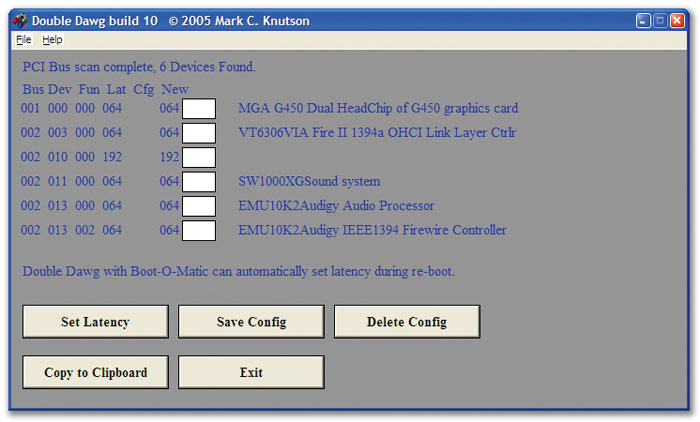Click the 'Dev' column header
This screenshot has height=422, width=700.
(59, 89)
